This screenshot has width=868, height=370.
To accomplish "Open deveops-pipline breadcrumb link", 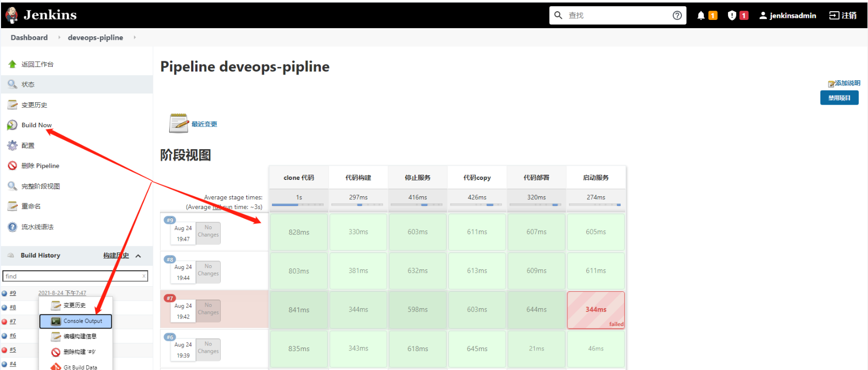I will 96,37.
